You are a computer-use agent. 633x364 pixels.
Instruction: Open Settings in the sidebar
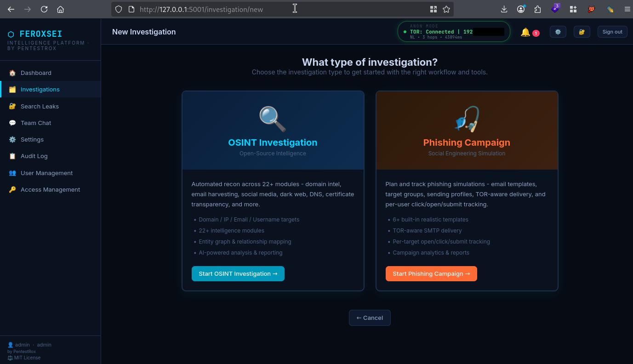coord(50,139)
